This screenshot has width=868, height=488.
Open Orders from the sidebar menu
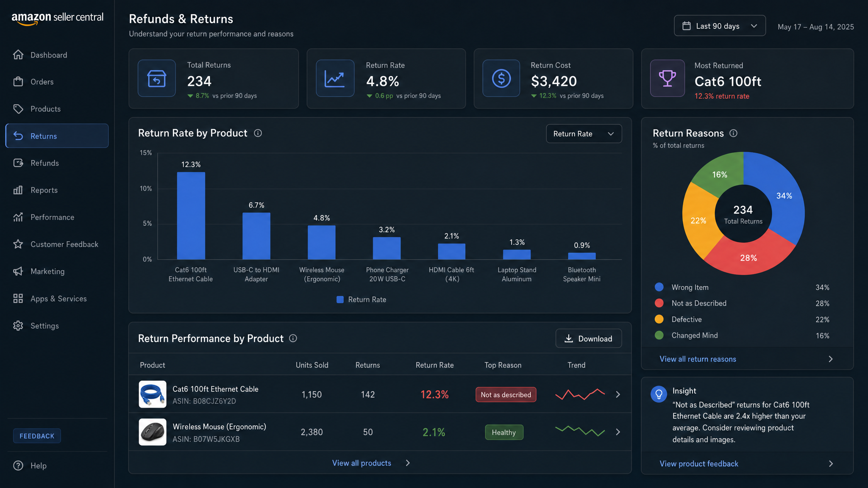(57, 82)
